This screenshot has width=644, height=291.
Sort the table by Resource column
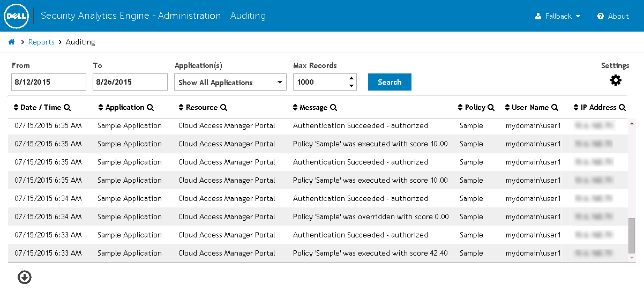[x=181, y=108]
